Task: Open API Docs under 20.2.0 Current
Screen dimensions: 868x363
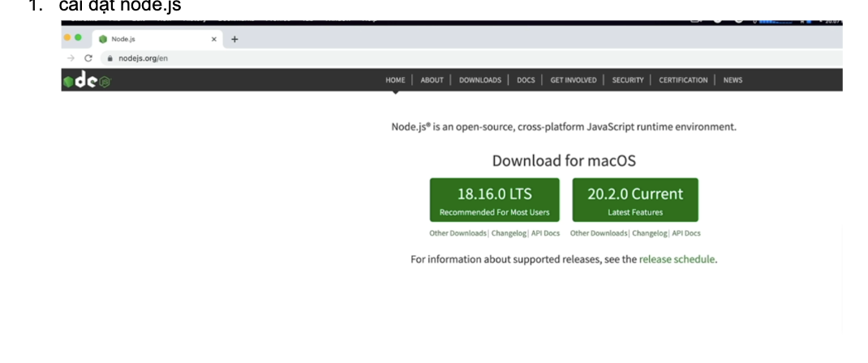Action: [686, 233]
